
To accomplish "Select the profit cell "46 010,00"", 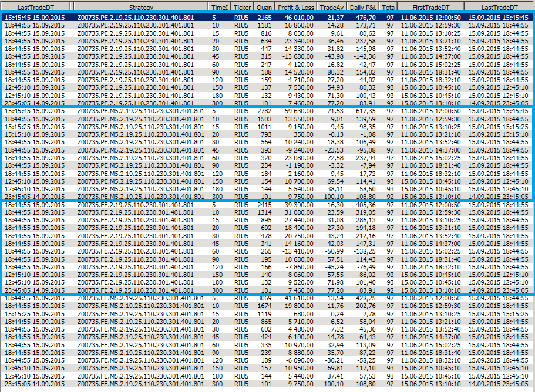I will (x=299, y=18).
